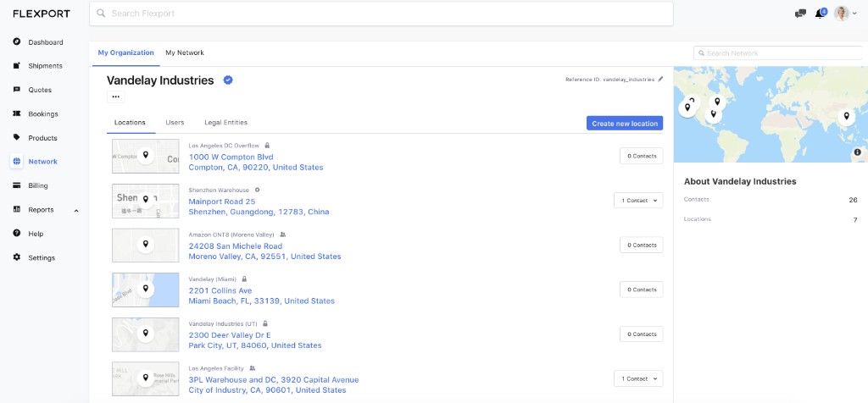Click the people icon beside Amazon ONT8
The height and width of the screenshot is (403, 868).
(x=283, y=235)
